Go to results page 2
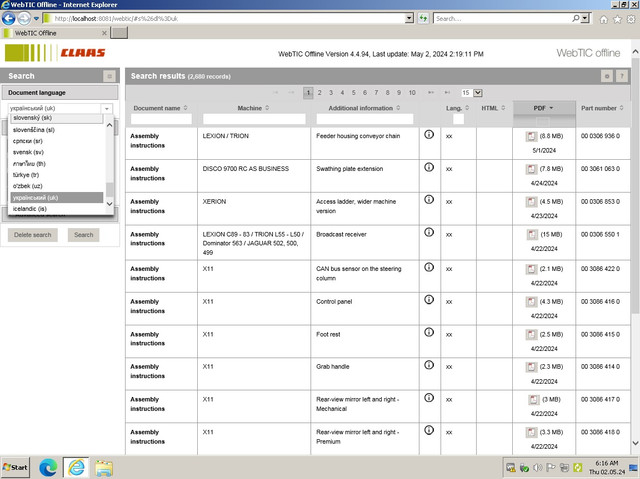 tap(320, 93)
